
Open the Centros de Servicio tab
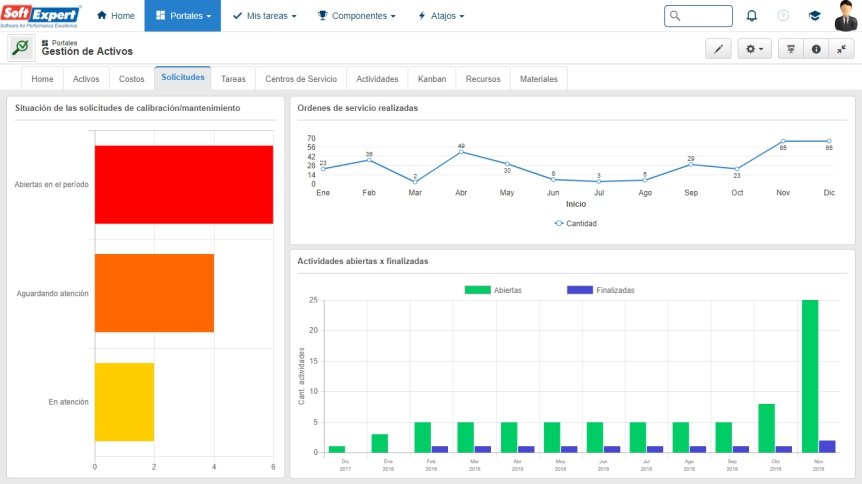301,79
